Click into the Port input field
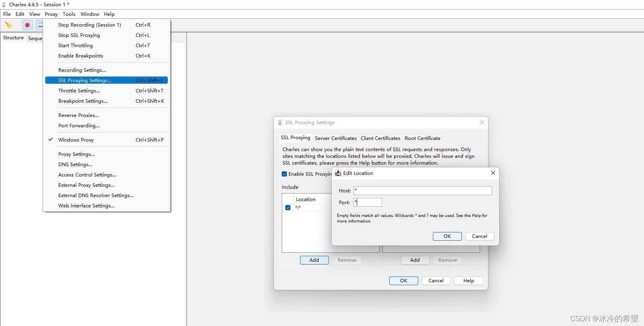This screenshot has height=326, width=644. click(x=368, y=202)
